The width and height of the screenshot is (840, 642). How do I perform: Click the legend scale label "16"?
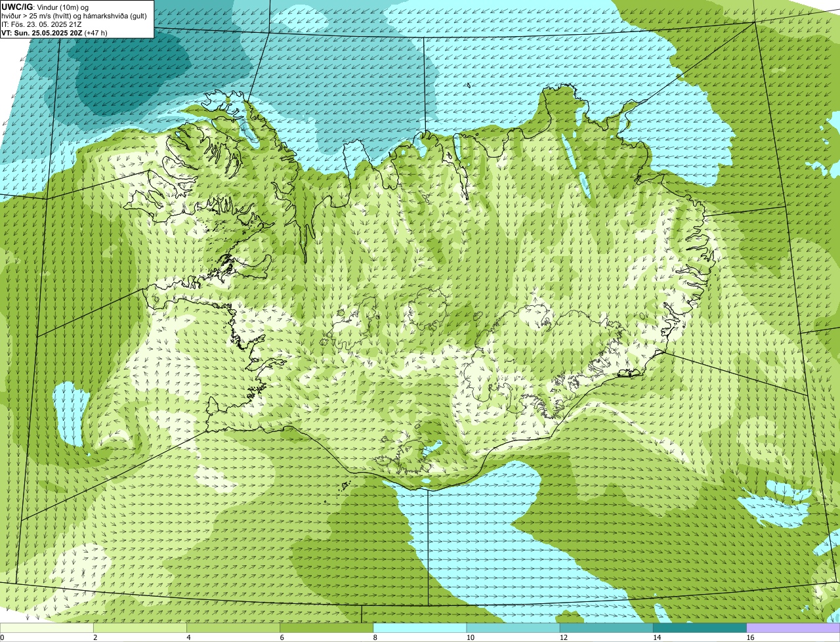(749, 637)
